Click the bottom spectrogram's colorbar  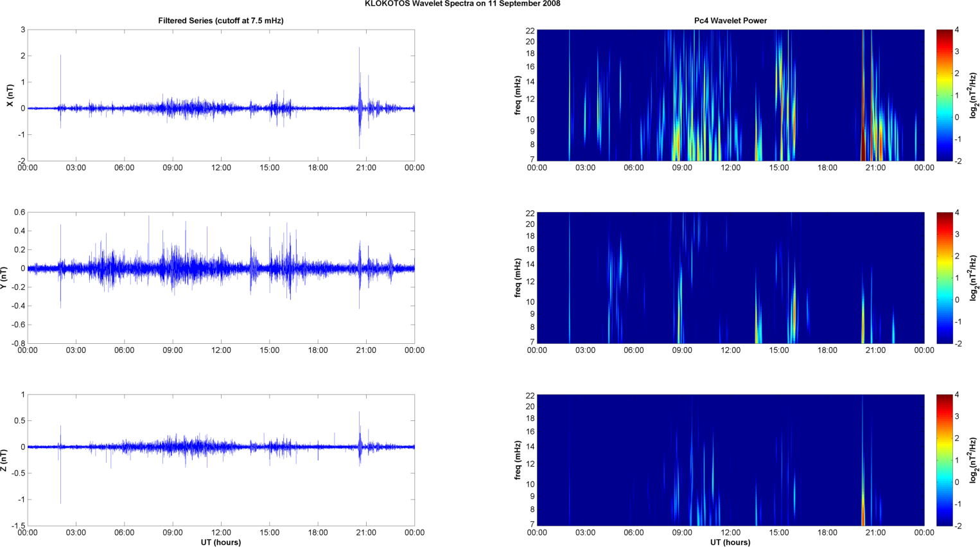click(944, 460)
